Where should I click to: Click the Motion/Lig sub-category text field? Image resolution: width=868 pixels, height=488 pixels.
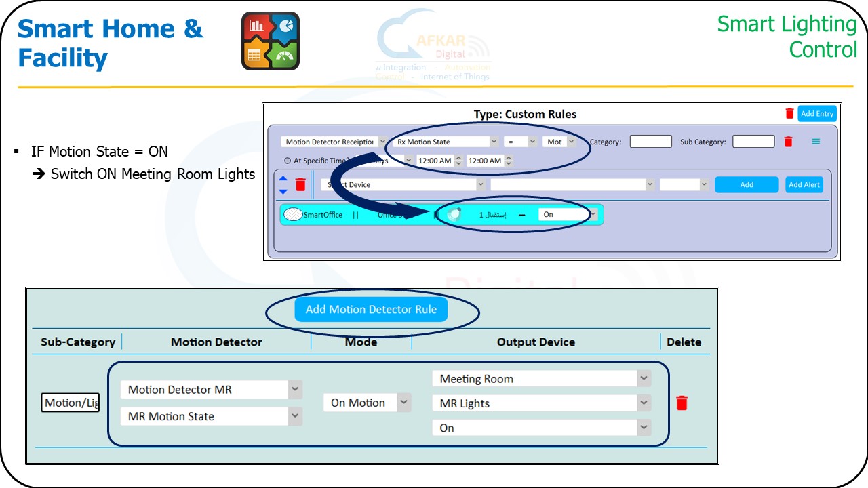[71, 403]
